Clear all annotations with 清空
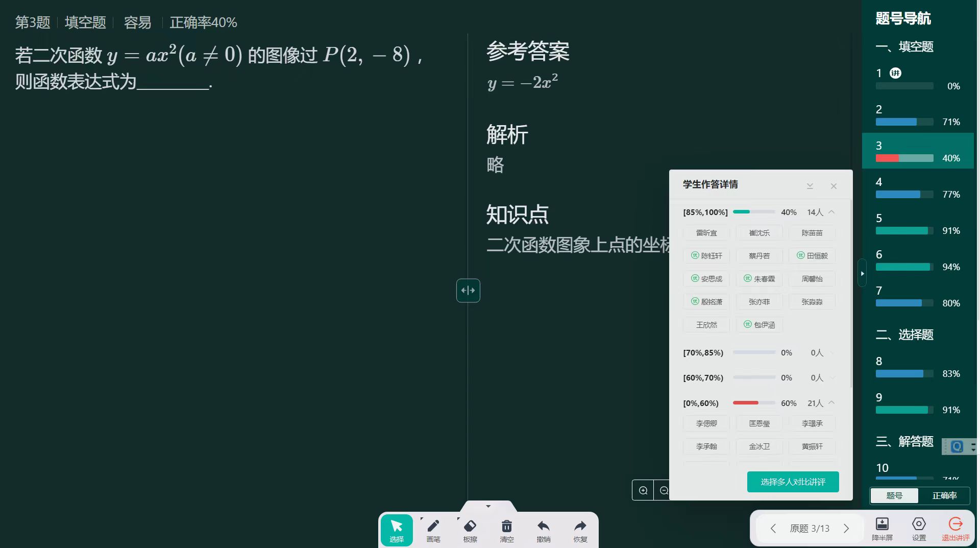 tap(506, 530)
